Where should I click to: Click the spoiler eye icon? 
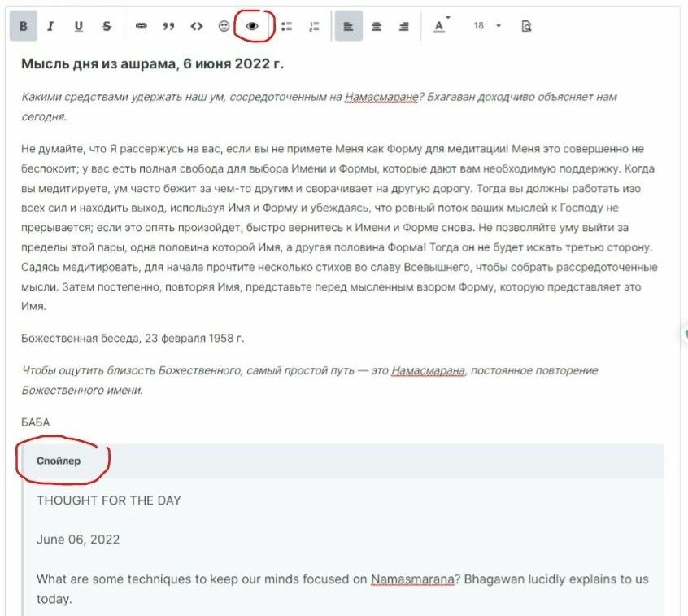(x=252, y=26)
